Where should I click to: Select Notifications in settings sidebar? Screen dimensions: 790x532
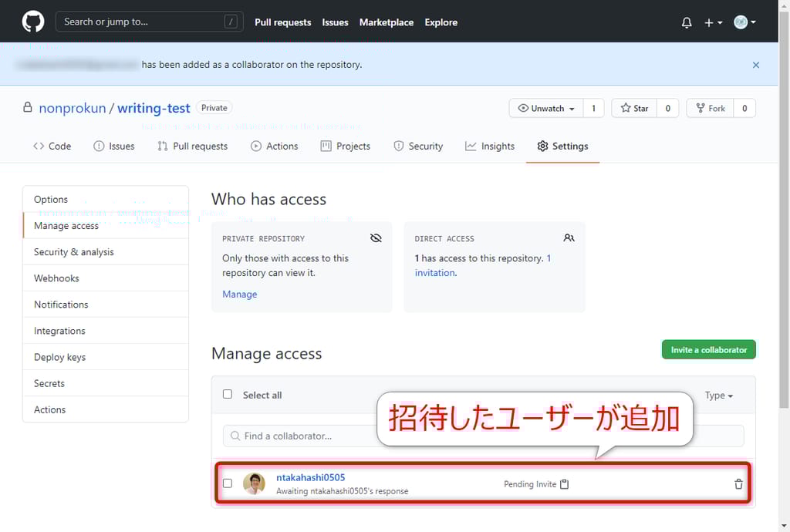point(106,304)
